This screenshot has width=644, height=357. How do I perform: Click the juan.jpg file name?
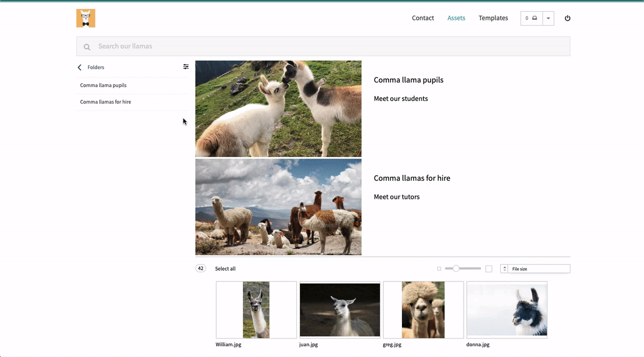309,345
